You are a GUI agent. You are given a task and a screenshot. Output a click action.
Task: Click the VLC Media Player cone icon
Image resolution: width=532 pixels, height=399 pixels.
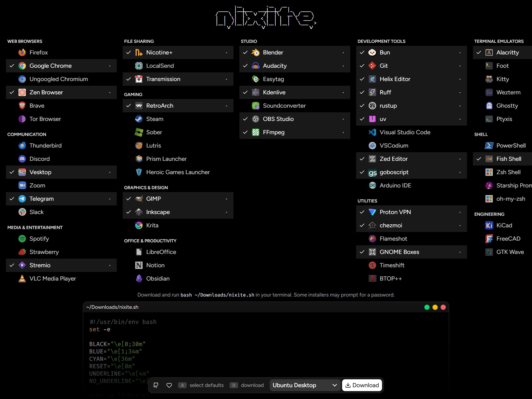tap(22, 279)
